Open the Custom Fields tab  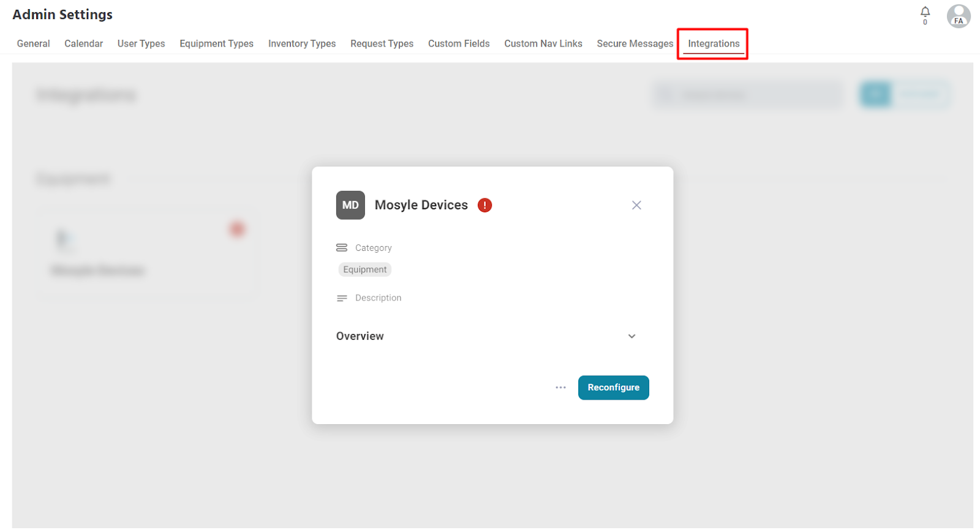click(459, 43)
